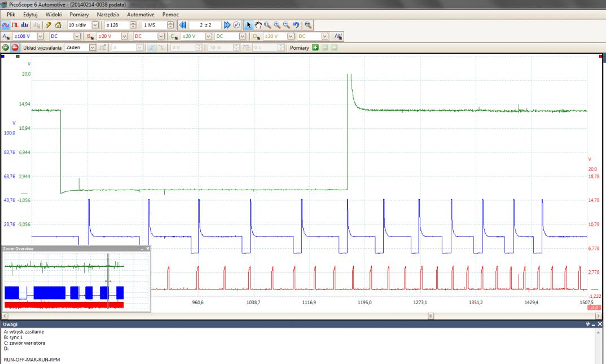606x364 pixels.
Task: Activate the arrow selection pointer tool
Action: [x=249, y=25]
